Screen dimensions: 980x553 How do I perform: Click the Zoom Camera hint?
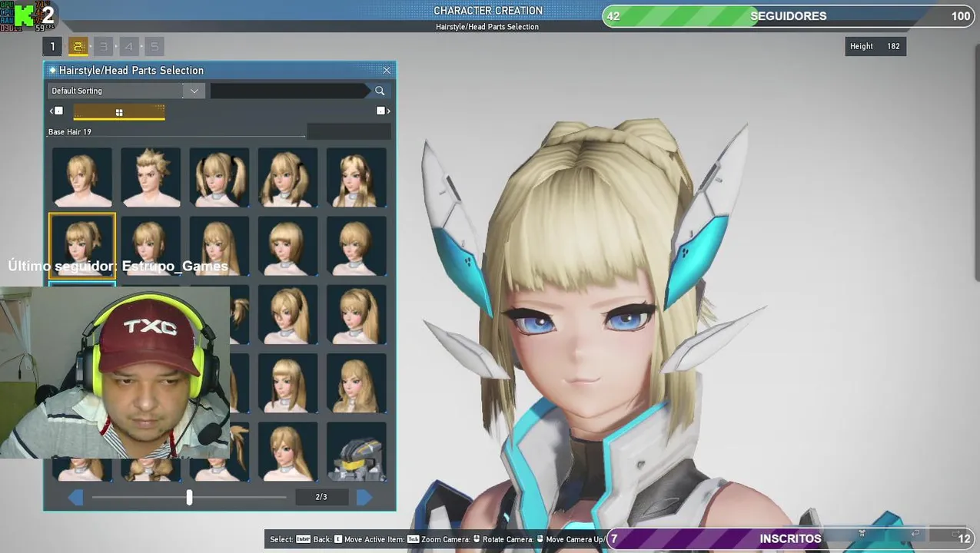click(x=451, y=539)
